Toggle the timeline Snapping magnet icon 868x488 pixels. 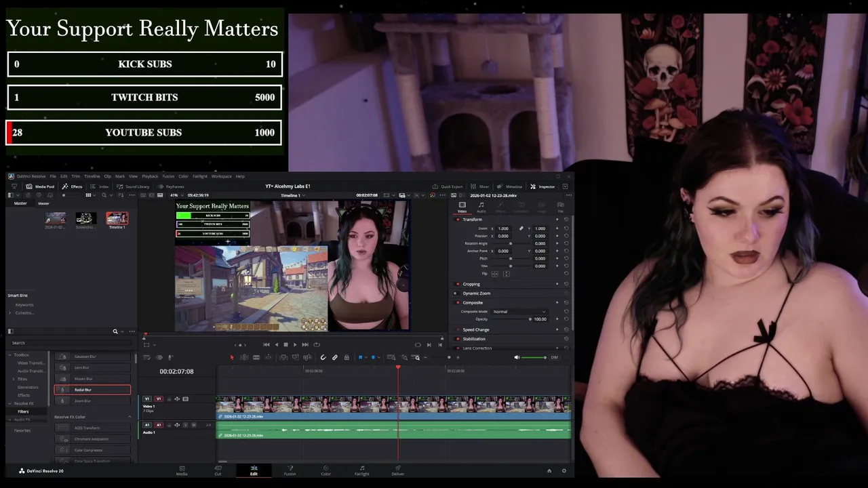coord(323,357)
